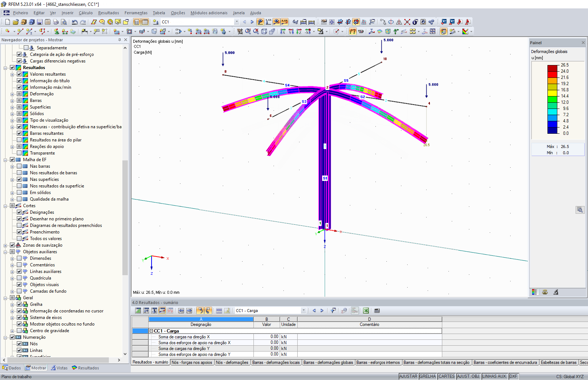This screenshot has width=588, height=380.
Task: Insert nodal support icon
Action: (x=57, y=31)
